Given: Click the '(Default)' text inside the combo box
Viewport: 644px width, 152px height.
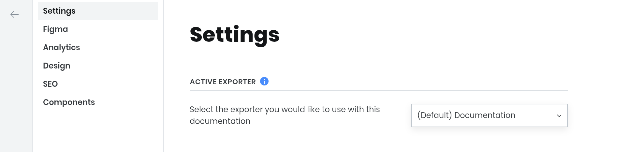Looking at the screenshot, I should 434,115.
